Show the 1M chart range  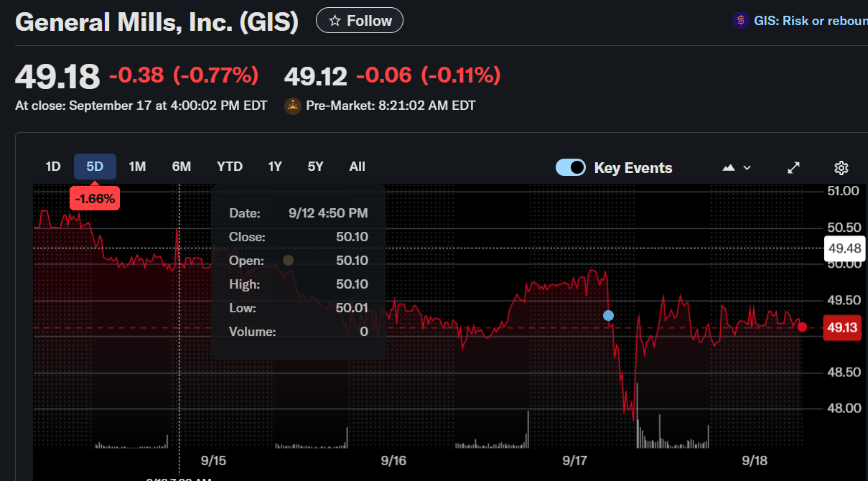coord(137,167)
